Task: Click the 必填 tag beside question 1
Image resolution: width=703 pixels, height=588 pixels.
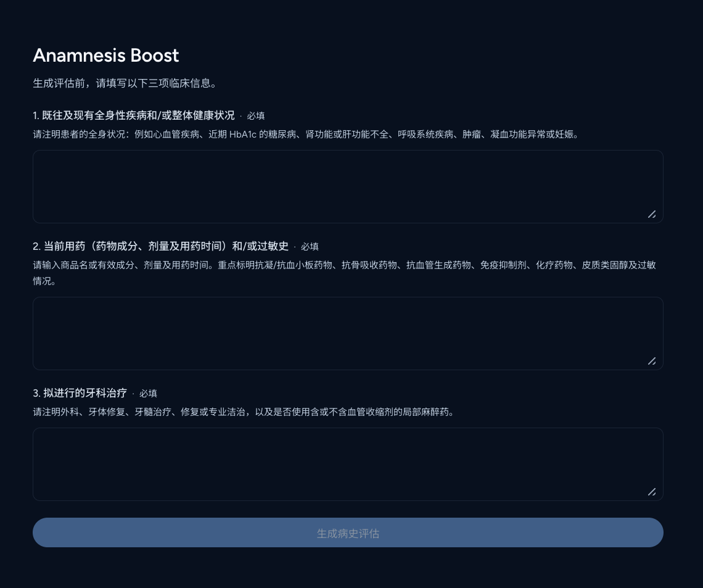Action: pyautogui.click(x=255, y=116)
